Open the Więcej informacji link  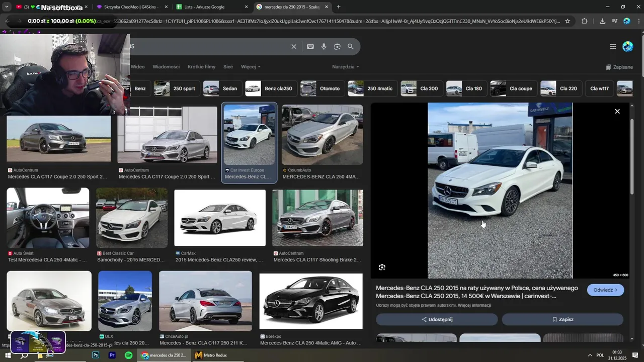474,305
